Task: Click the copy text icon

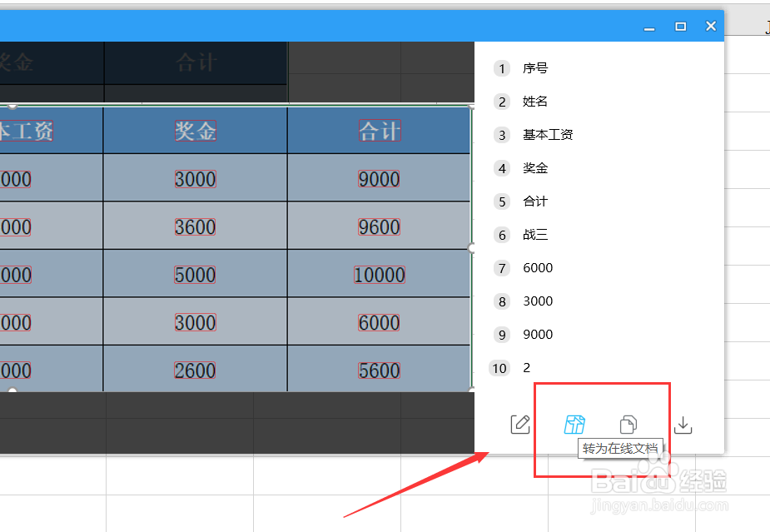Action: tap(628, 424)
